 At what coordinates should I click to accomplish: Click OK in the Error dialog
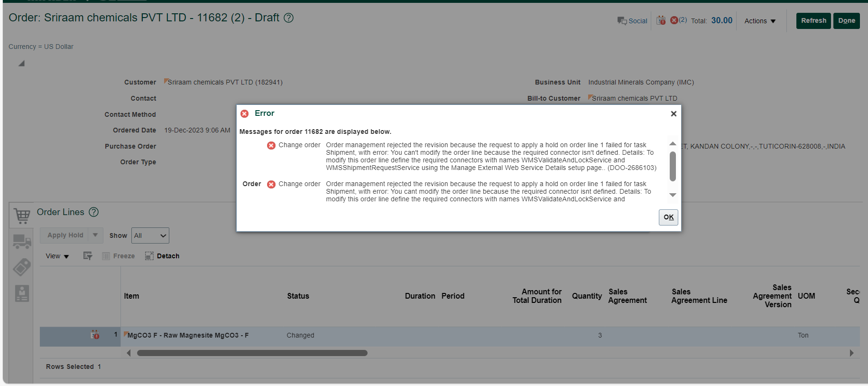pyautogui.click(x=668, y=217)
